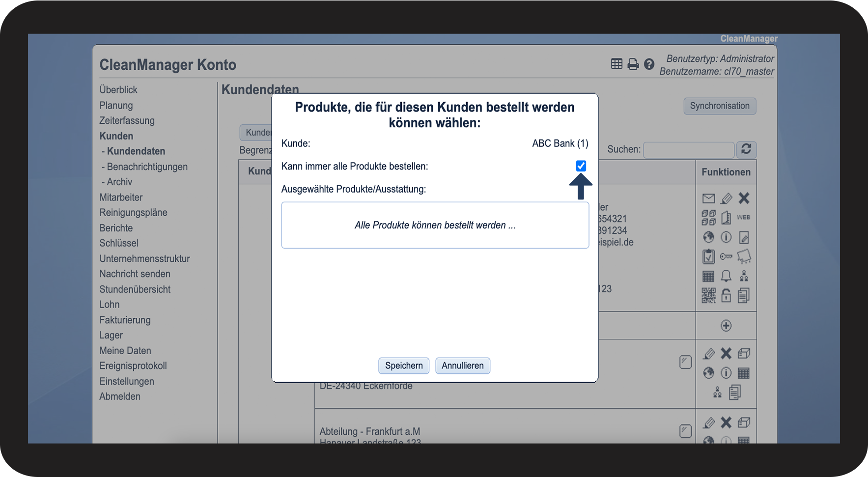Screen dimensions: 868x477
Task: Click the QR code icon in Funktionen
Action: coord(708,296)
